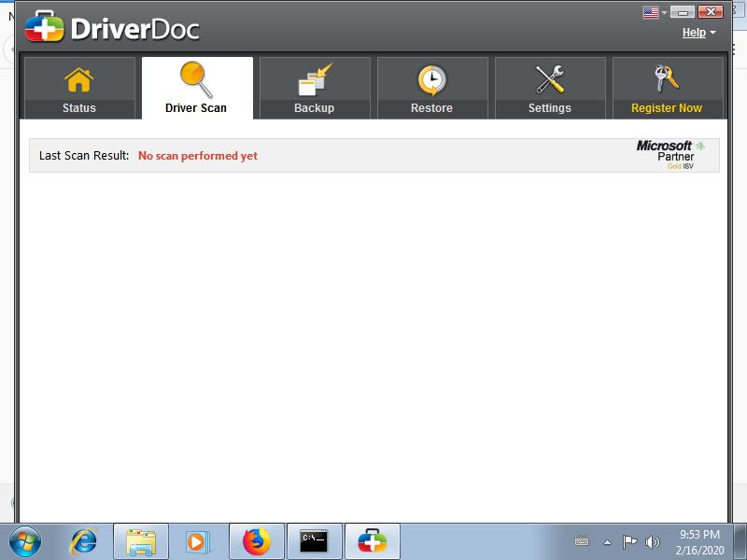Click the 'No scan performed yet' text
This screenshot has width=747, height=560.
coord(198,156)
